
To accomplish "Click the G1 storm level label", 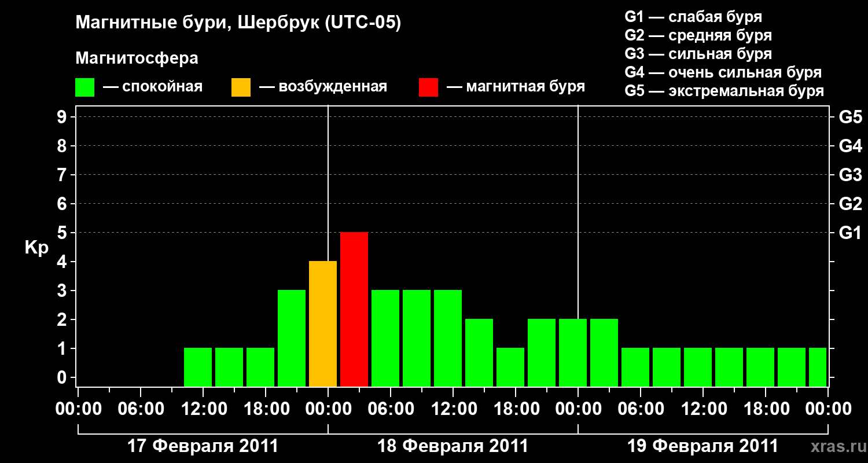I will [850, 233].
